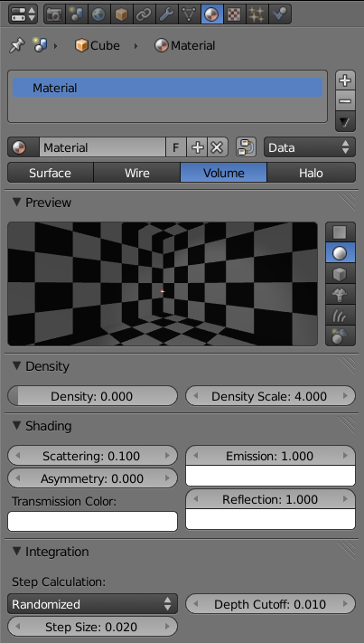The image size is (364, 643).
Task: Set preview shape to monkey
Action: (340, 295)
